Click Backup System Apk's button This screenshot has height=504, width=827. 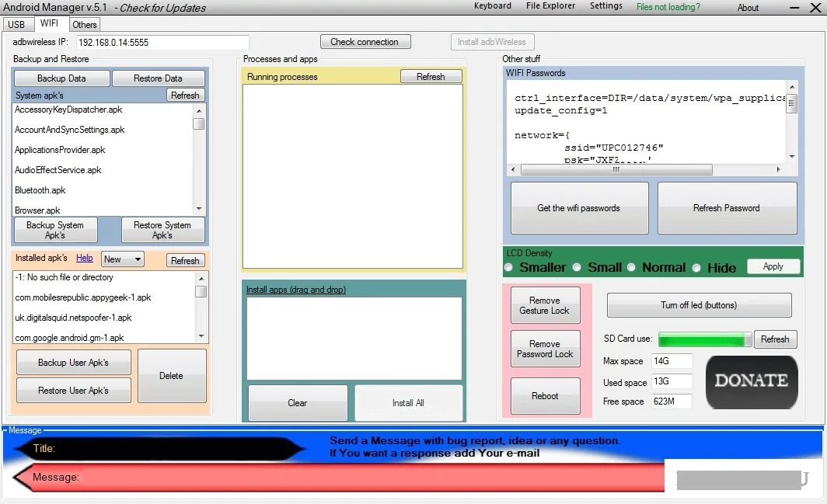(55, 230)
